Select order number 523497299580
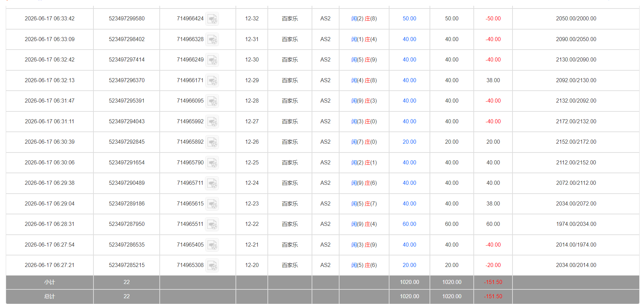 coord(127,19)
